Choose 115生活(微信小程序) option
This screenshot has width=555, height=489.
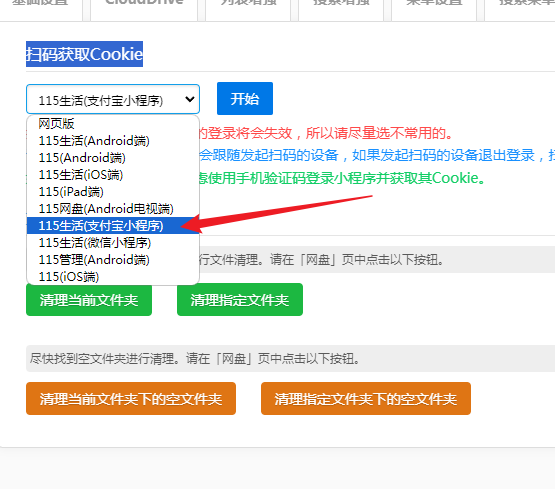tap(113, 243)
